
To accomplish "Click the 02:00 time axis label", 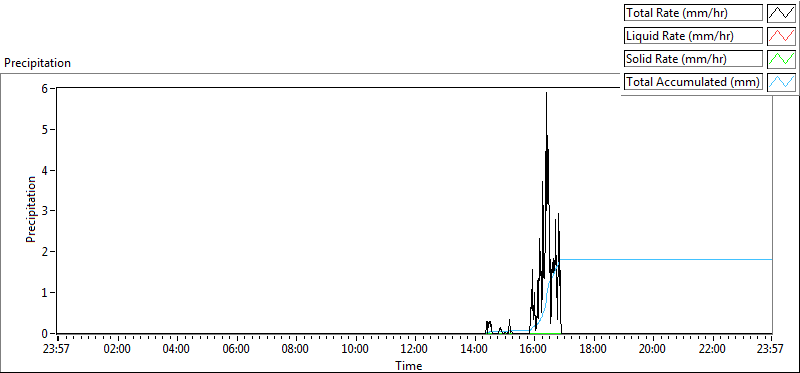I will [x=118, y=350].
